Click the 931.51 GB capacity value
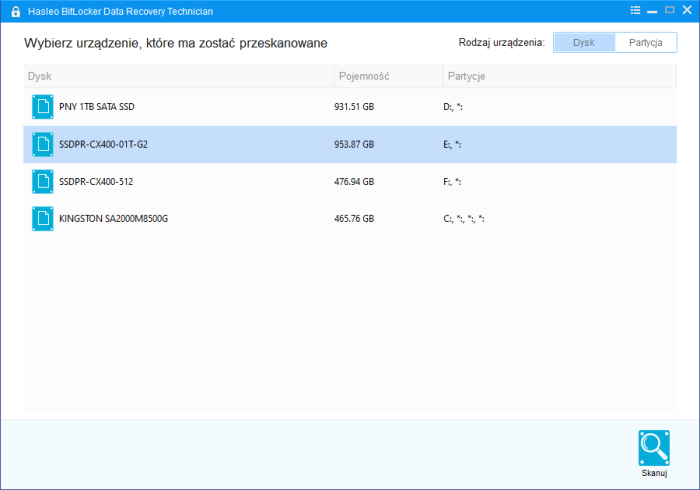 pos(354,107)
